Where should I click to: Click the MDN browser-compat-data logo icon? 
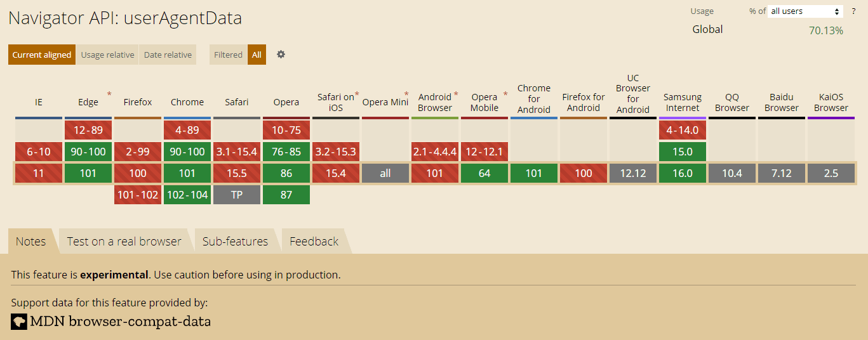(19, 322)
